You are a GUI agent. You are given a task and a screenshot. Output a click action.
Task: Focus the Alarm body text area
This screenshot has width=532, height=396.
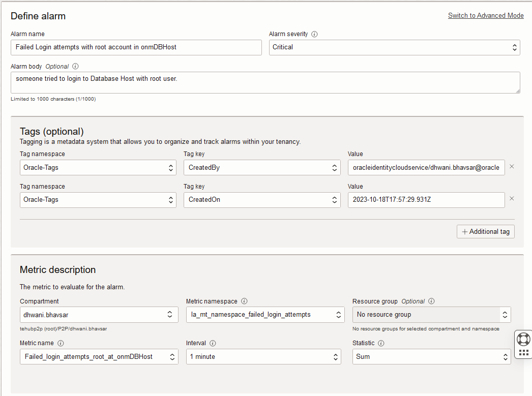click(265, 82)
